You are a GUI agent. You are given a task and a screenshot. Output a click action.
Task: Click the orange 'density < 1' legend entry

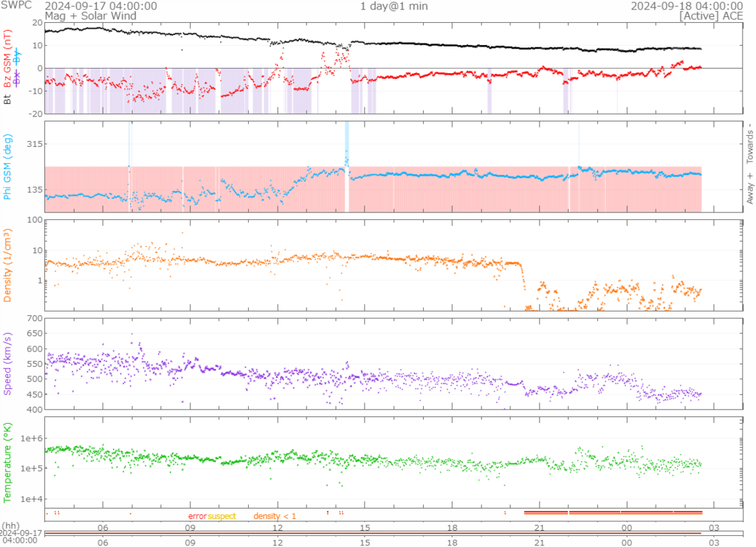point(275,516)
